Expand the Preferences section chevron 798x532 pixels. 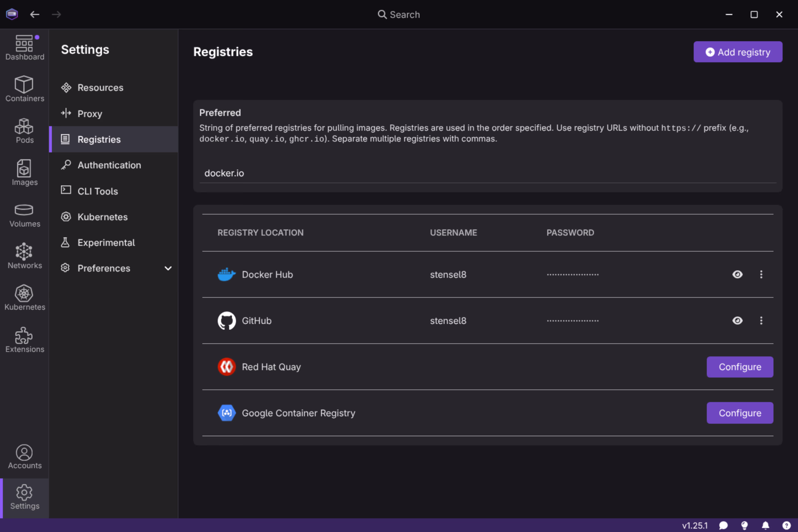[168, 268]
